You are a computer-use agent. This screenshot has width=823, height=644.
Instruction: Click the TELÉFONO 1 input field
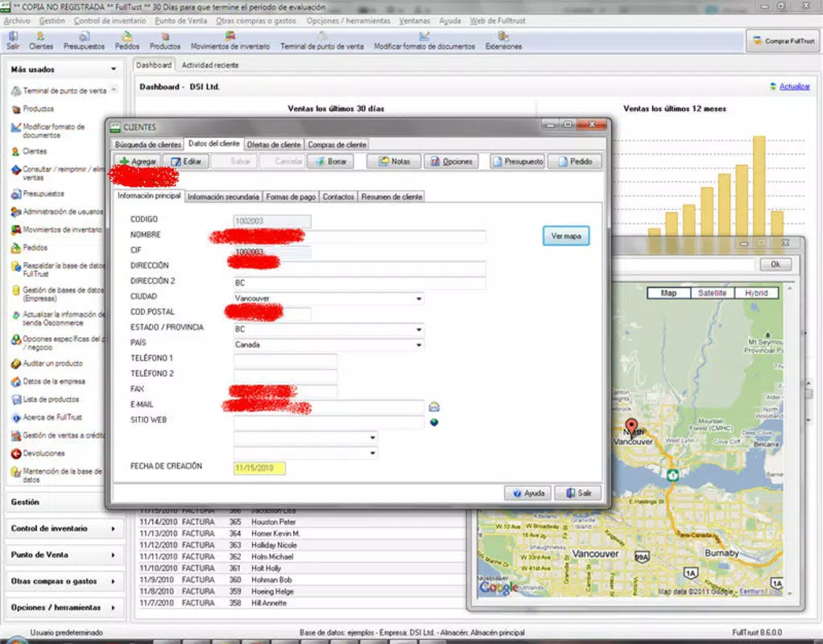(285, 360)
